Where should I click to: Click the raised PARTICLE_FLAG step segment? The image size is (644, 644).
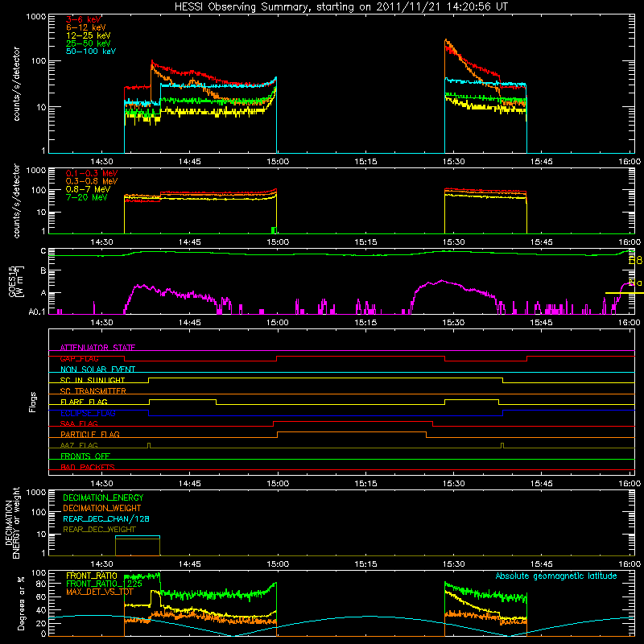point(352,432)
